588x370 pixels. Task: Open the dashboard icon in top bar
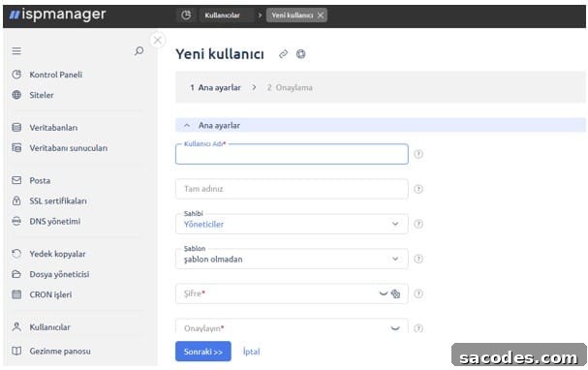[186, 15]
